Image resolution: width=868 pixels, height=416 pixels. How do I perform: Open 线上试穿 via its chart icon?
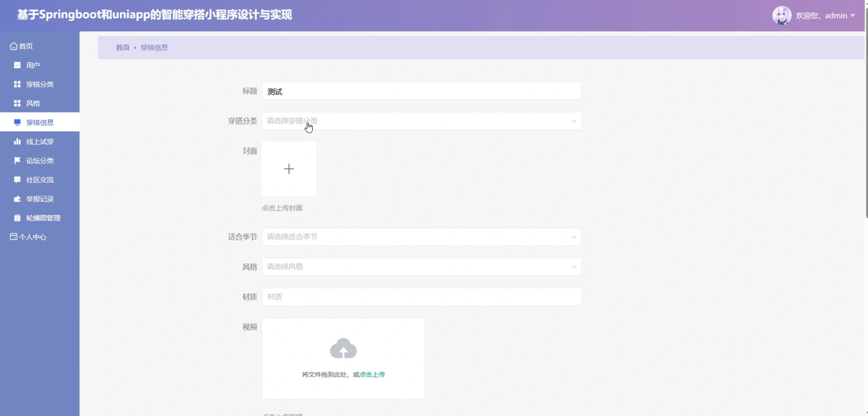point(17,141)
